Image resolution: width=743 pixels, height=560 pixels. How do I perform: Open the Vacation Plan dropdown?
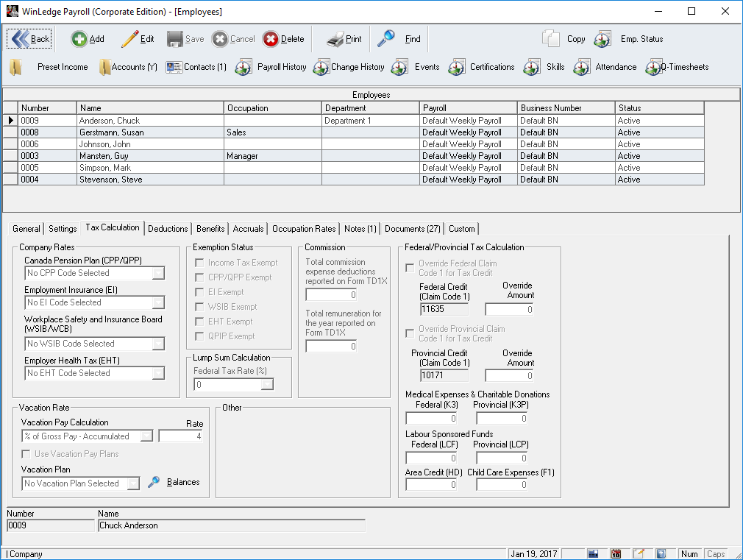132,483
